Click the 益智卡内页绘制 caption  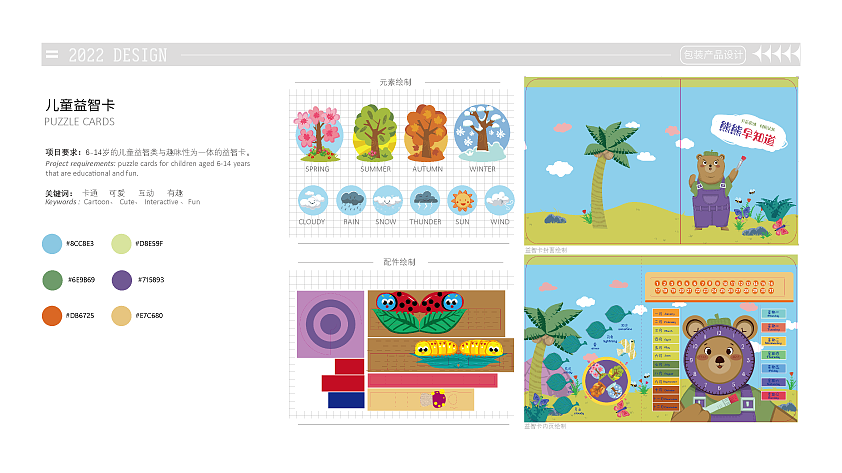coord(545,426)
